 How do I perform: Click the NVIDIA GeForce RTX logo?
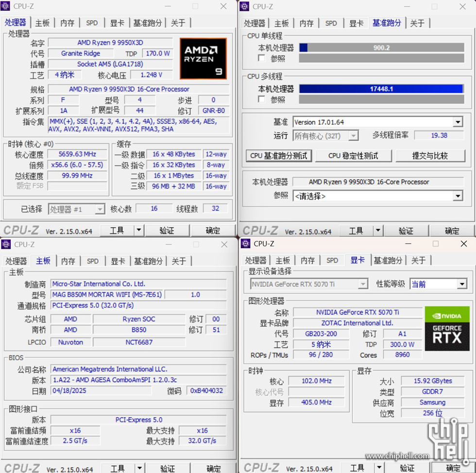[447, 329]
